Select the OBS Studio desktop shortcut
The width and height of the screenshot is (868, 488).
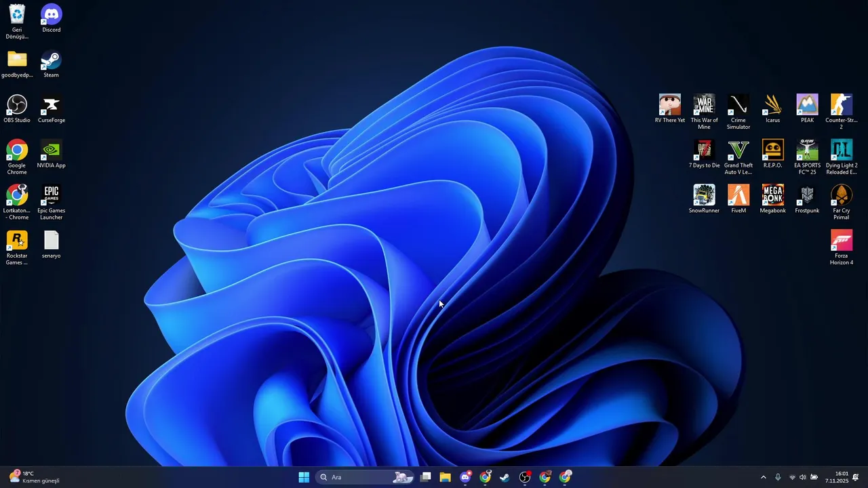pyautogui.click(x=17, y=108)
